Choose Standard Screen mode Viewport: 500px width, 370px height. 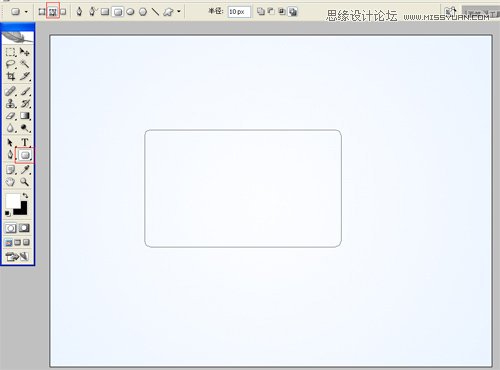pyautogui.click(x=9, y=243)
